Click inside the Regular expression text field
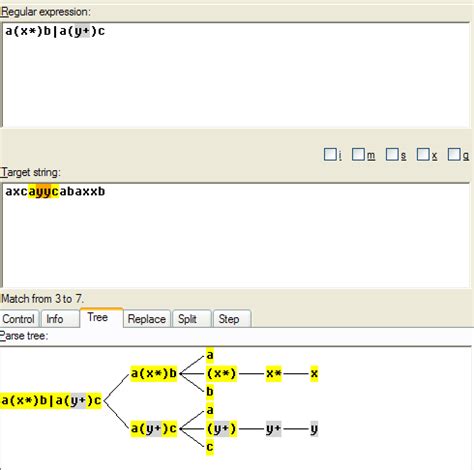 [236, 75]
